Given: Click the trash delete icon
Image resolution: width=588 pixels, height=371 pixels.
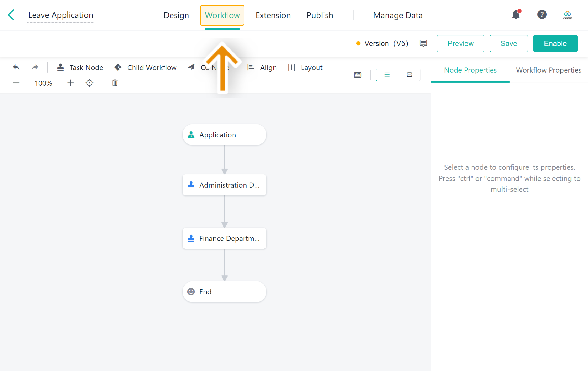Looking at the screenshot, I should click(x=115, y=83).
